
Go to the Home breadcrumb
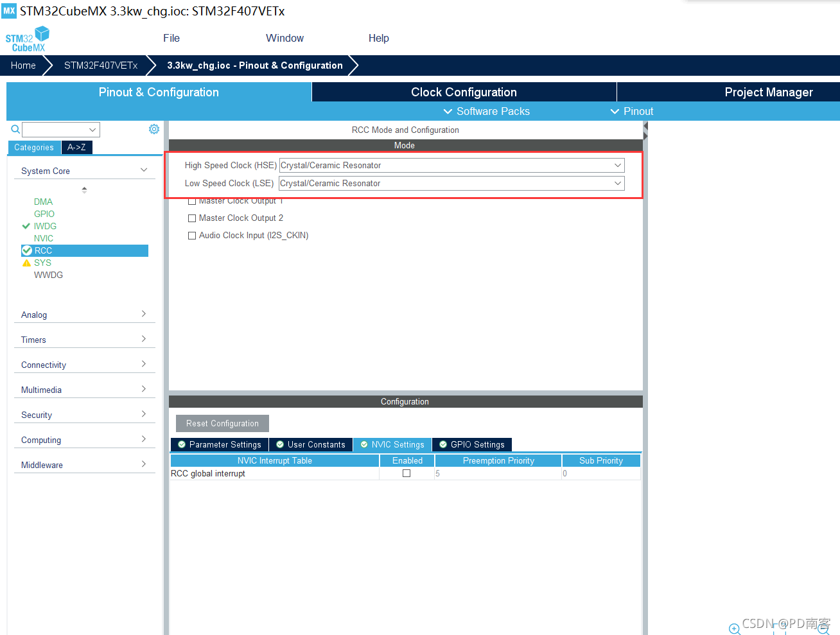[23, 65]
